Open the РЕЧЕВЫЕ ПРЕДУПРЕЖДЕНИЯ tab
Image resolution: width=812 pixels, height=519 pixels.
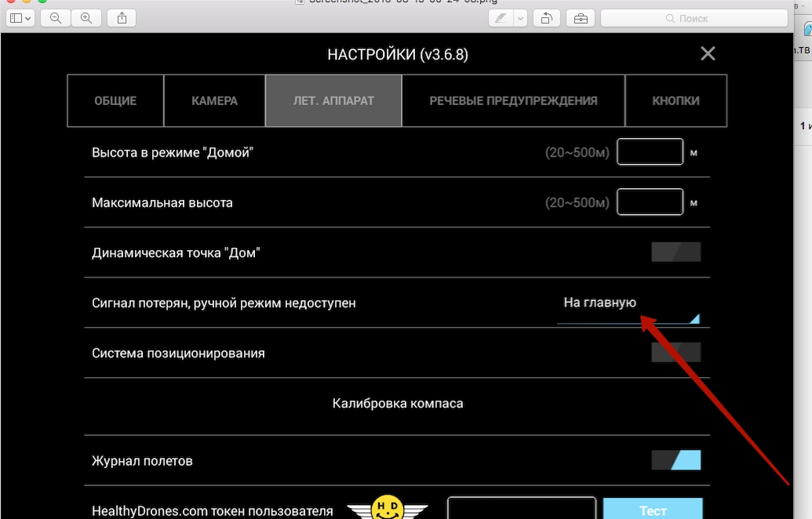513,100
